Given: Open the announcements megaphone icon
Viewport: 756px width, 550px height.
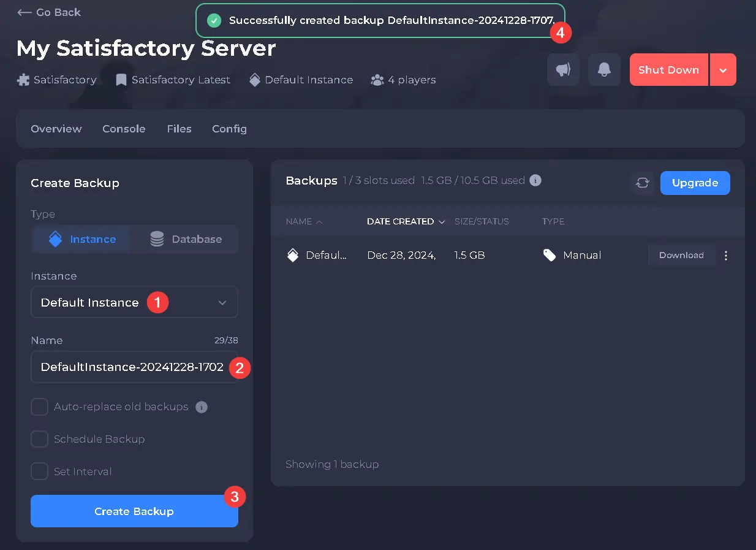Looking at the screenshot, I should click(x=563, y=70).
